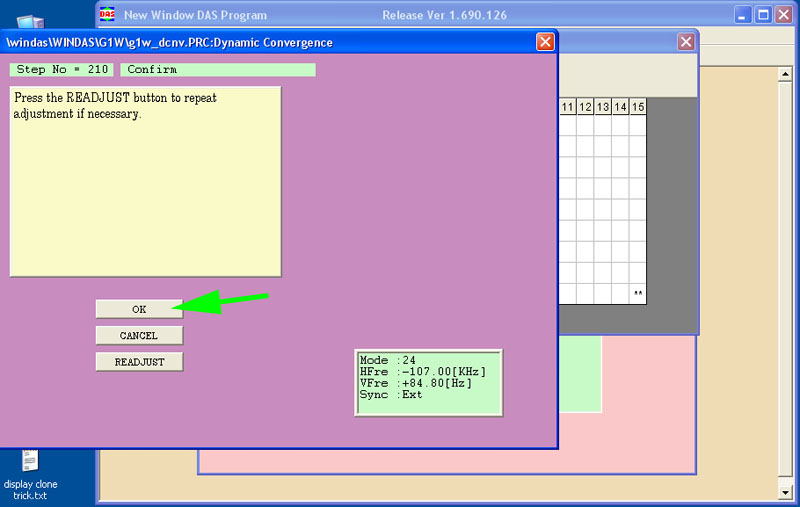Click the Confirm status field

point(218,69)
